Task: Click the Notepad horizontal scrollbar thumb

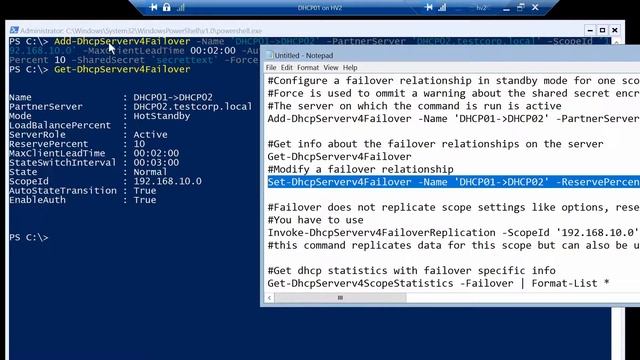Action: pyautogui.click(x=340, y=298)
